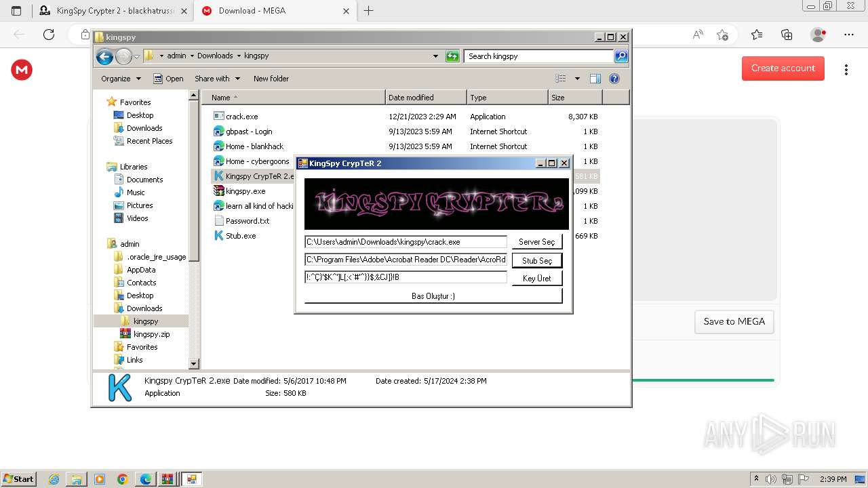Click the green refresh icon beside address bar
This screenshot has width=868, height=488.
pyautogui.click(x=452, y=56)
